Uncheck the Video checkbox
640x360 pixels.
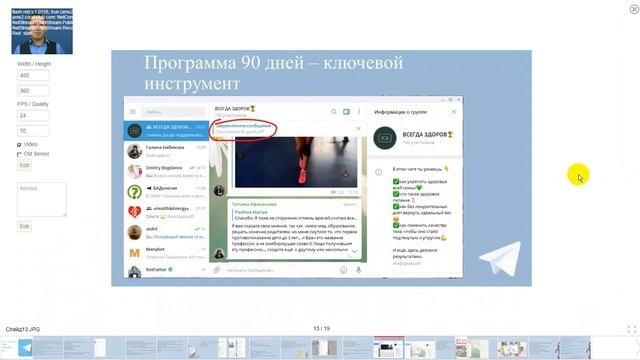pyautogui.click(x=19, y=144)
